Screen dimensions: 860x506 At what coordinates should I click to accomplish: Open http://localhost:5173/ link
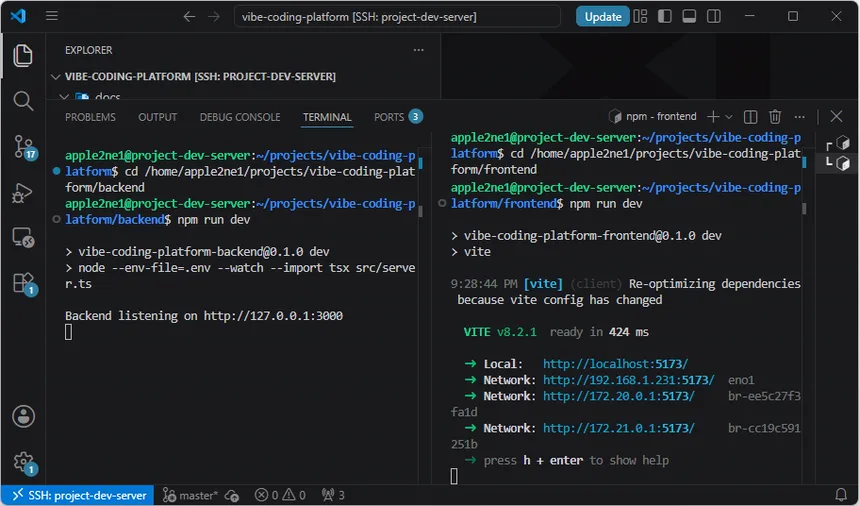pos(615,364)
